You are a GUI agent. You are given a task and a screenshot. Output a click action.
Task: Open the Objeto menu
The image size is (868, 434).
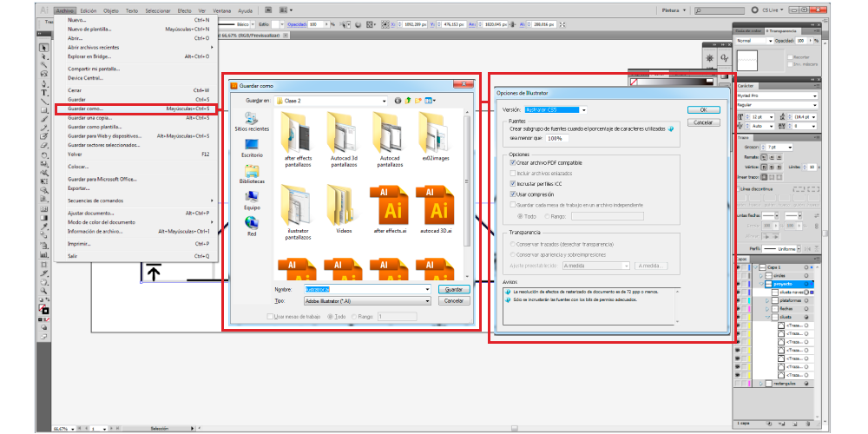coord(111,10)
